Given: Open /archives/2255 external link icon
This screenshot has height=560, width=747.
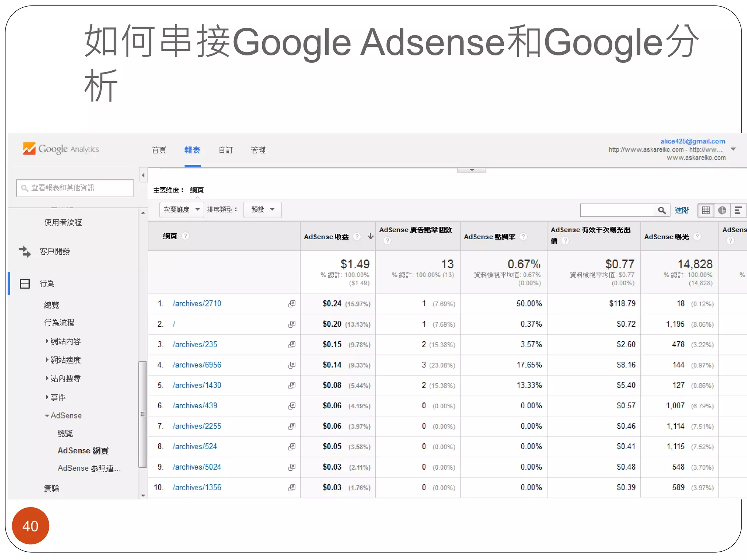Looking at the screenshot, I should [292, 426].
